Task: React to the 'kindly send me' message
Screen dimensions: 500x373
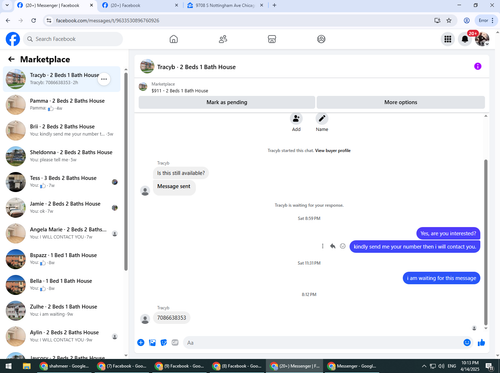Action: point(343,246)
